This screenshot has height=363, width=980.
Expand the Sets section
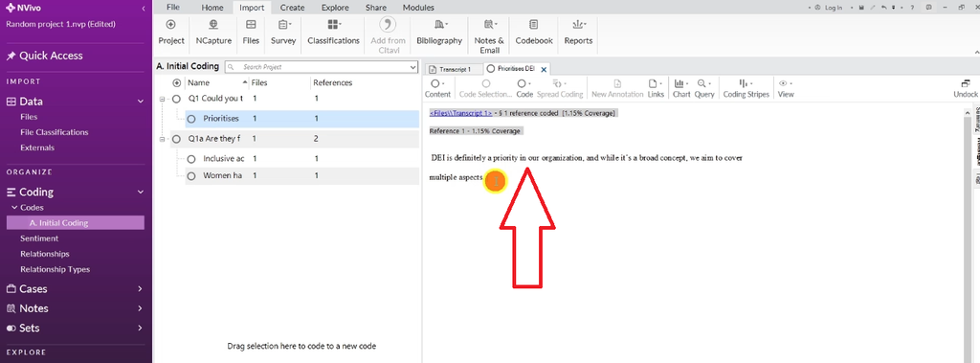coord(140,328)
